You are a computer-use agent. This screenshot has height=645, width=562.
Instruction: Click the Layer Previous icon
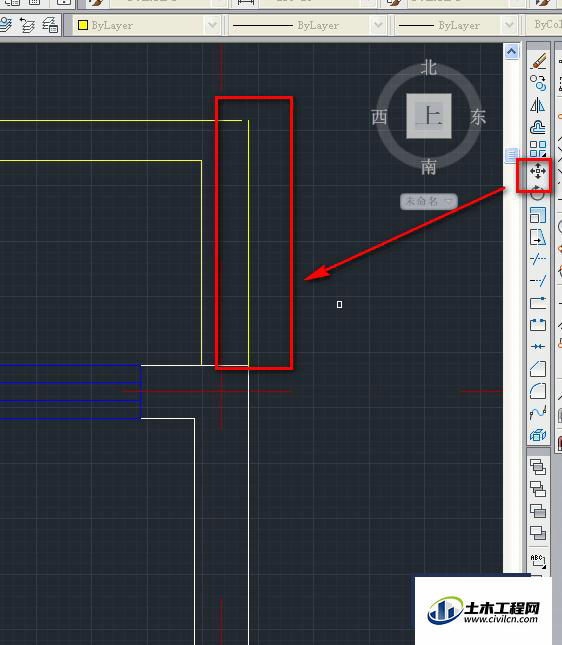(x=28, y=25)
